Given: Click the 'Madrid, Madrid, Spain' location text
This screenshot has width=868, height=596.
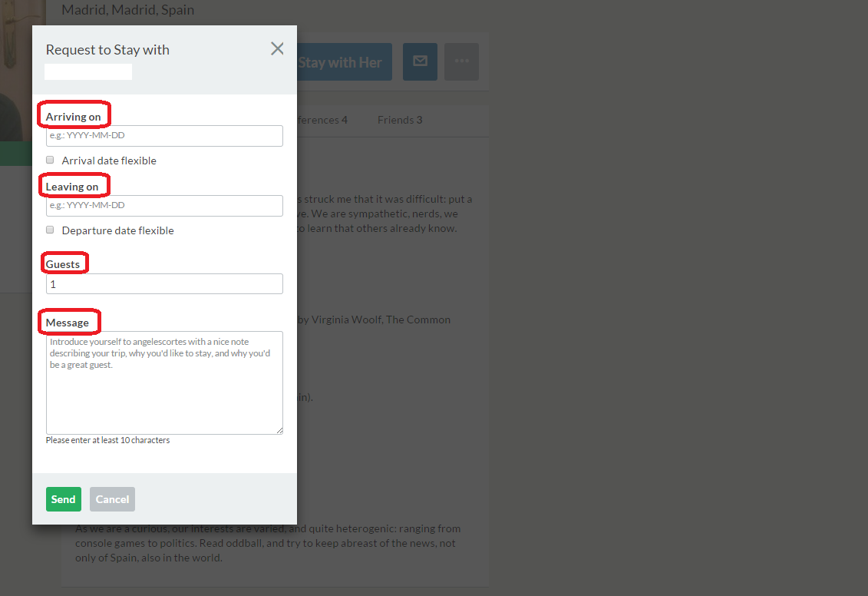Looking at the screenshot, I should (128, 10).
